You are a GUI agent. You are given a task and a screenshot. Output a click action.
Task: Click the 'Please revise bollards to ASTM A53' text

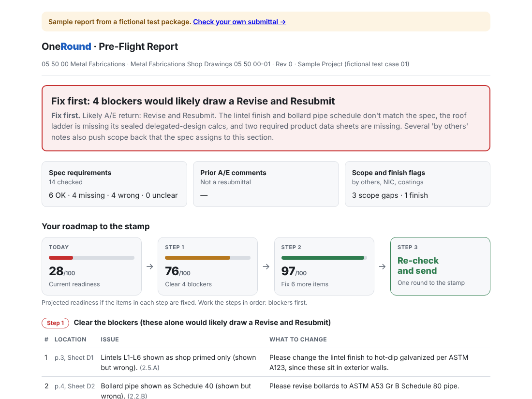click(364, 386)
